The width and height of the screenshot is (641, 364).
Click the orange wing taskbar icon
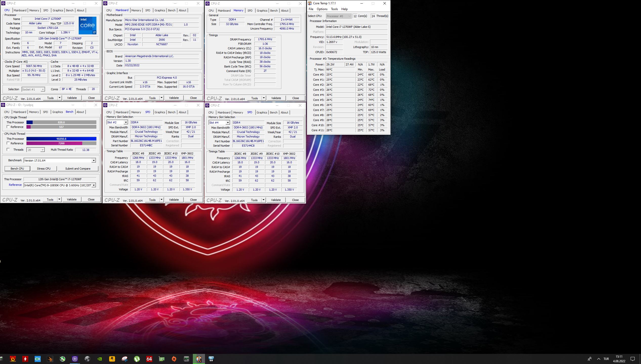tap(50, 359)
